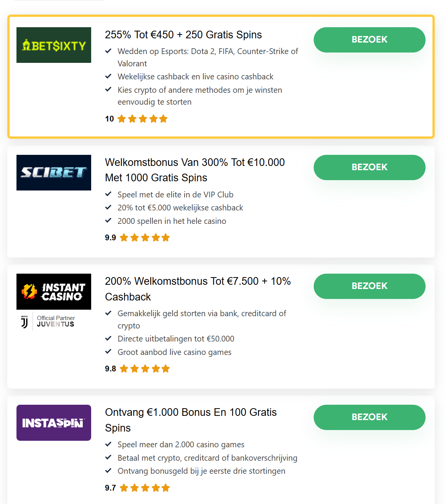Click BEZOEK button for SciBet offer
The width and height of the screenshot is (447, 504).
click(x=369, y=167)
